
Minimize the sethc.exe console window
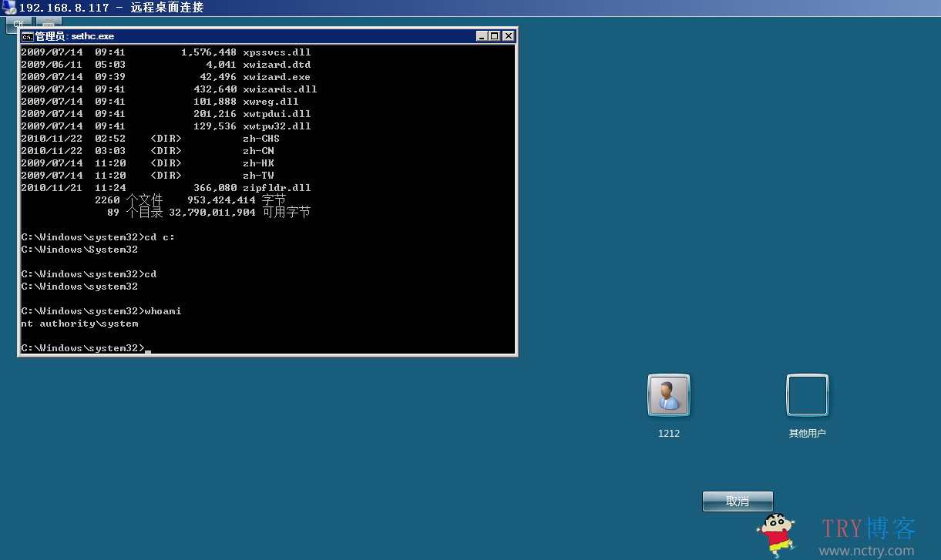click(x=482, y=36)
